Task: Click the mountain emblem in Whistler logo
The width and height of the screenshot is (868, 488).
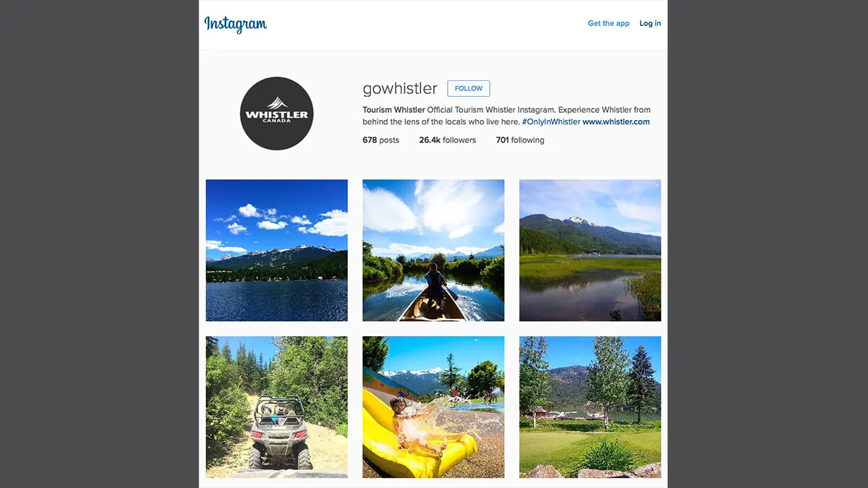Action: pyautogui.click(x=277, y=103)
